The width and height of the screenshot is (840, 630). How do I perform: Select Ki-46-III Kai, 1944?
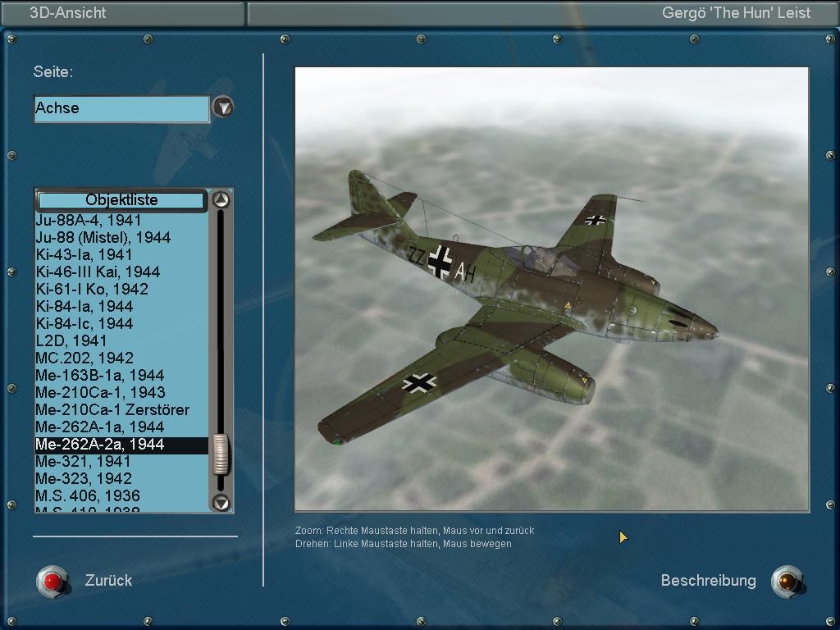(x=121, y=272)
